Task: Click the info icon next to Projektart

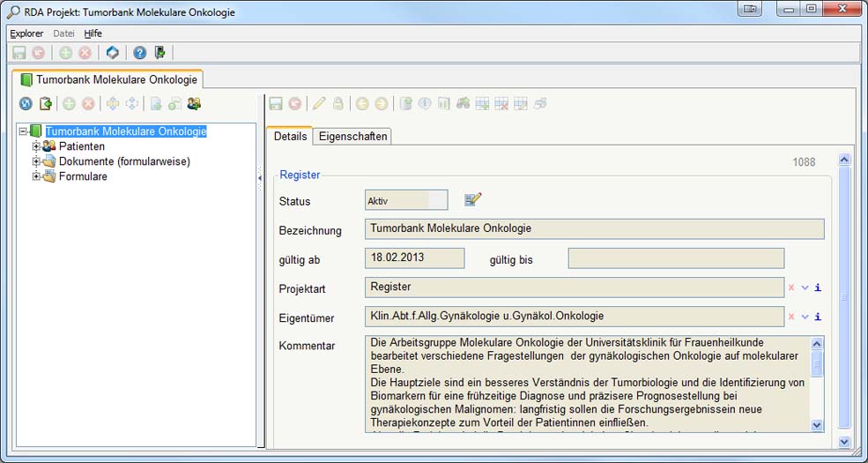Action: point(818,288)
